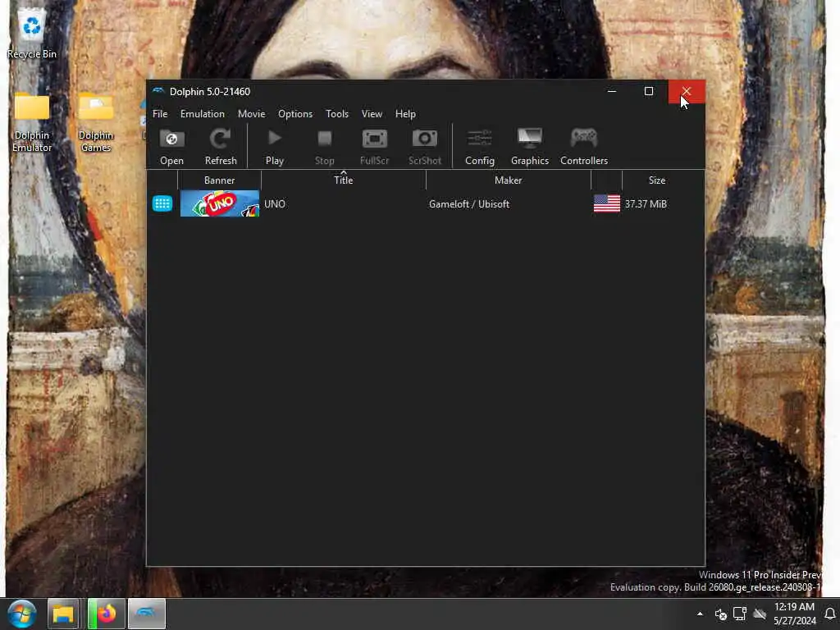Show hidden system tray icons

pos(700,614)
